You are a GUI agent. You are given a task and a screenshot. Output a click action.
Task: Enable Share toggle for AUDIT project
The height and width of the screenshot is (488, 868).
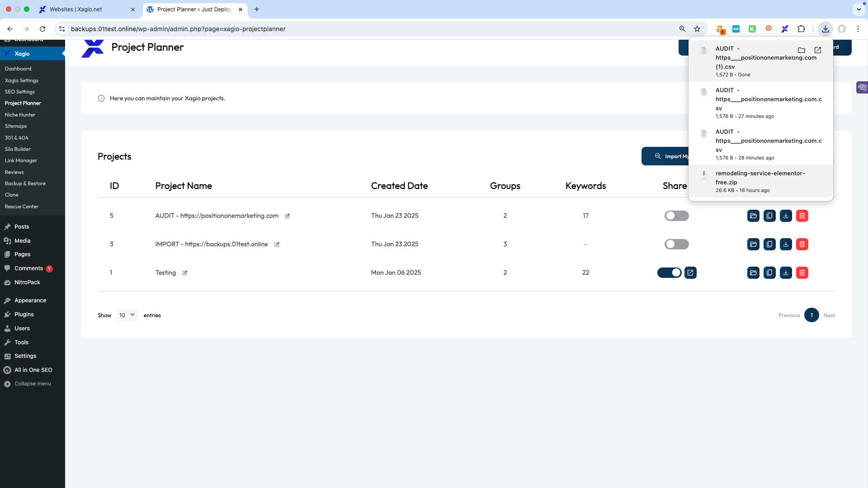(677, 216)
